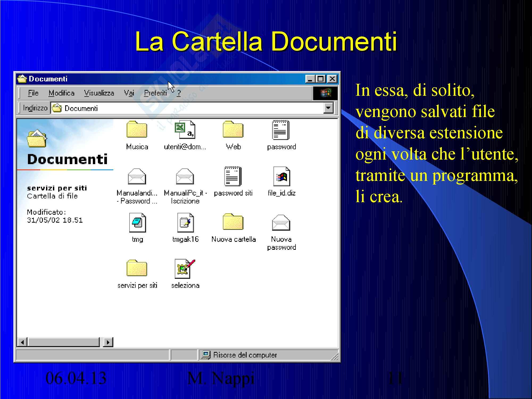532x399 pixels.
Task: Select the file_id.diz file icon
Action: point(281,176)
